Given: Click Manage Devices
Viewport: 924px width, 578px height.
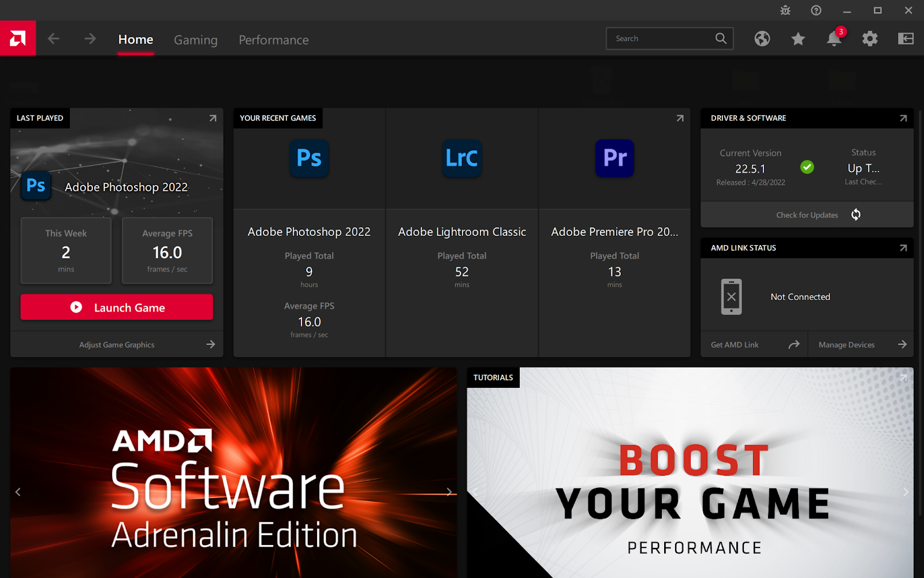Looking at the screenshot, I should [847, 345].
